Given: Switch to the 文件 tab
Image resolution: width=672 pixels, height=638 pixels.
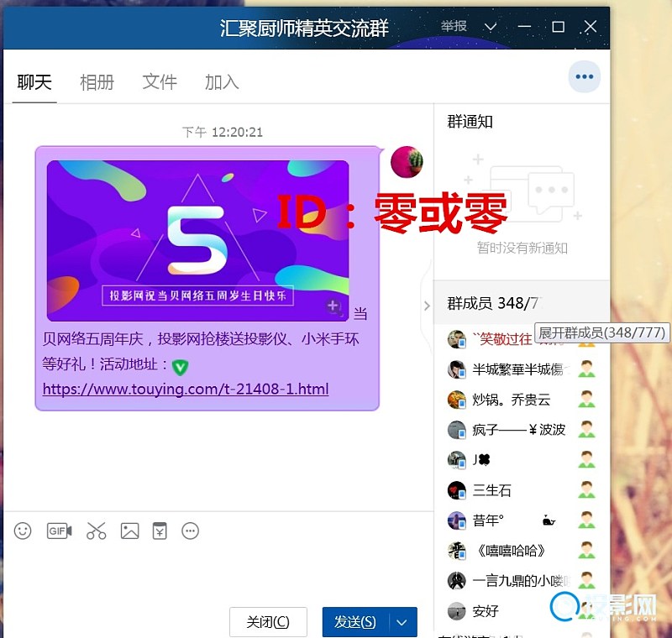Looking at the screenshot, I should (160, 82).
